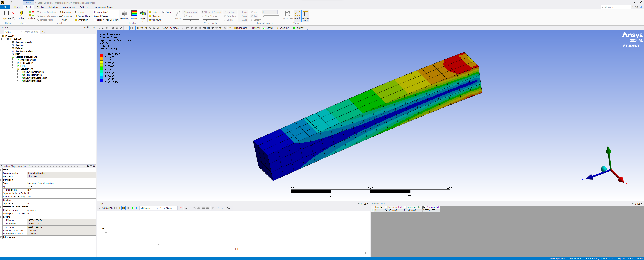Click the Pan tool in graphics toolbar

[x=137, y=28]
